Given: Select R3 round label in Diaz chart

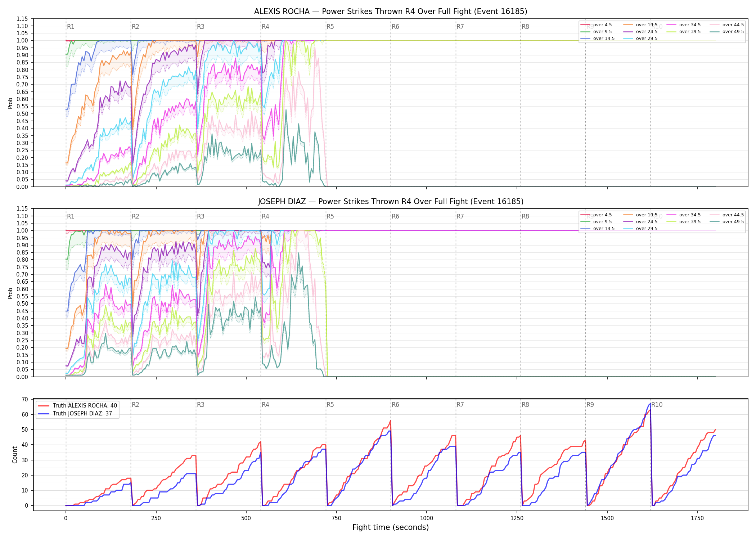Looking at the screenshot, I should (201, 216).
